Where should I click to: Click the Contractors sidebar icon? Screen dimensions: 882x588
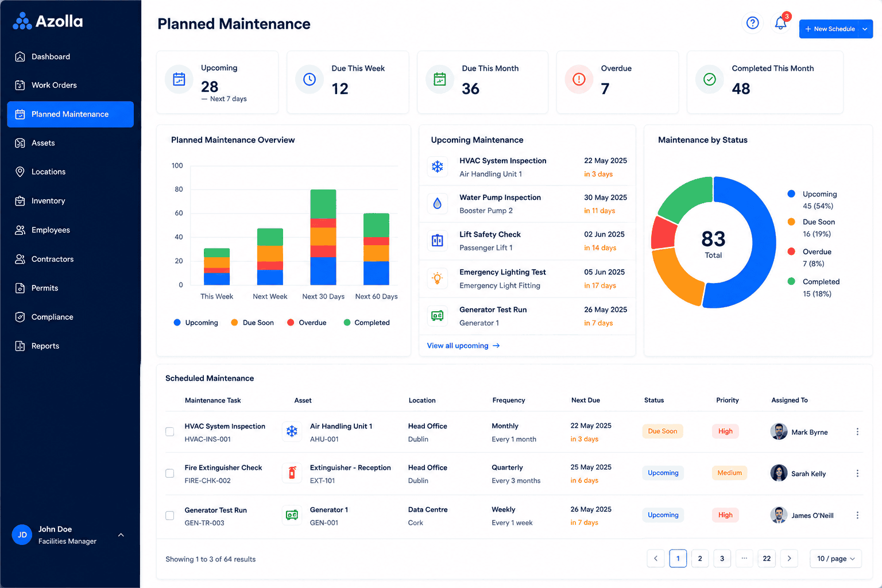click(x=20, y=259)
